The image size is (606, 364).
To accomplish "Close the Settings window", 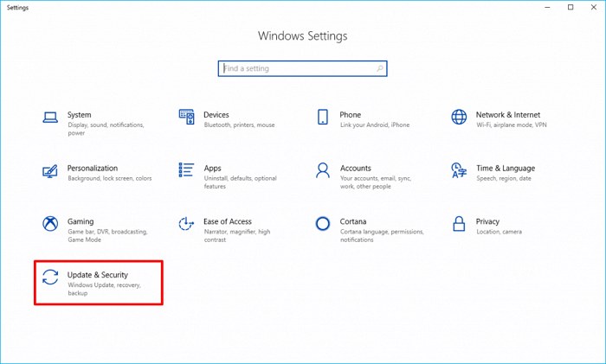I will pyautogui.click(x=594, y=7).
